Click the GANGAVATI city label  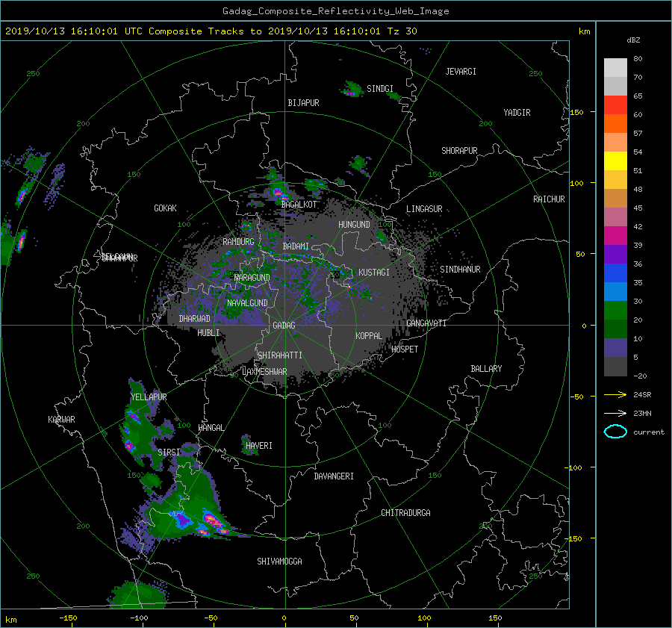[x=426, y=323]
